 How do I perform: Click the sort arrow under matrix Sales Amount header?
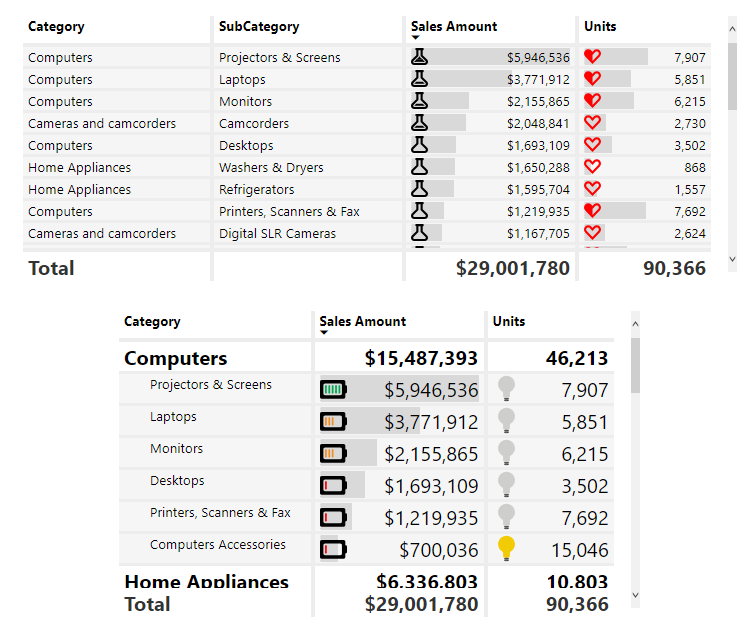pos(324,333)
